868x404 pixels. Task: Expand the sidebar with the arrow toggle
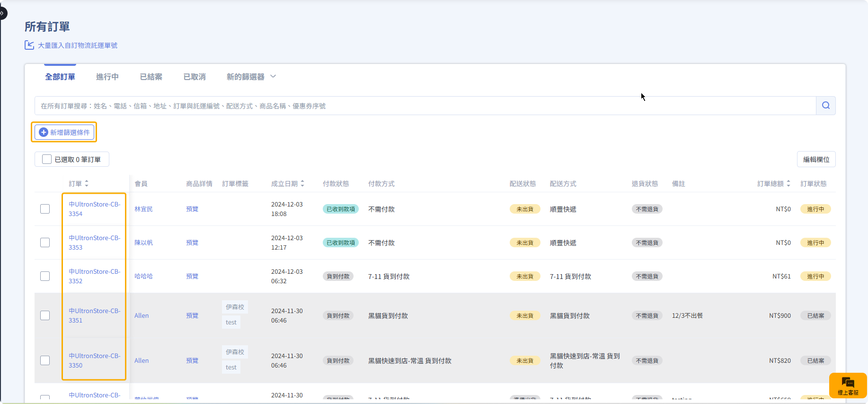pyautogui.click(x=2, y=13)
